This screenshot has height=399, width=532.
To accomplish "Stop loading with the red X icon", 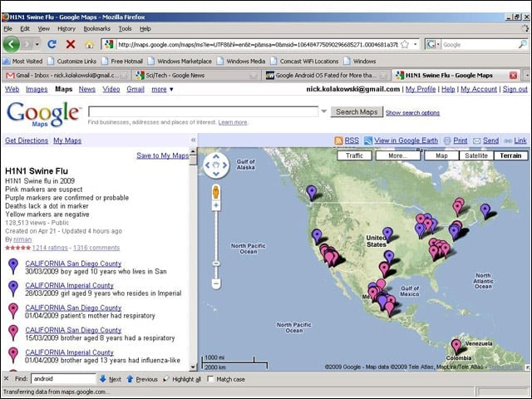I will [71, 44].
